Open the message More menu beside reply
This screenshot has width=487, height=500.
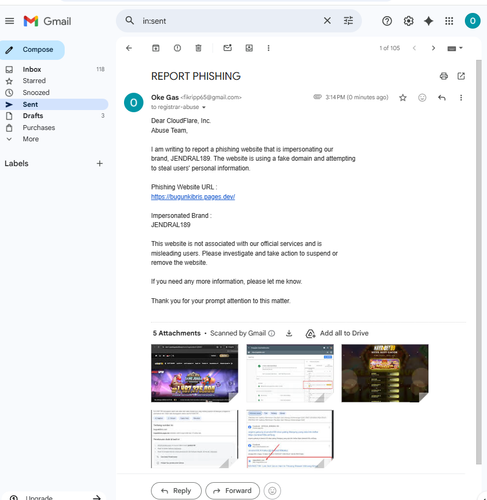click(x=461, y=98)
